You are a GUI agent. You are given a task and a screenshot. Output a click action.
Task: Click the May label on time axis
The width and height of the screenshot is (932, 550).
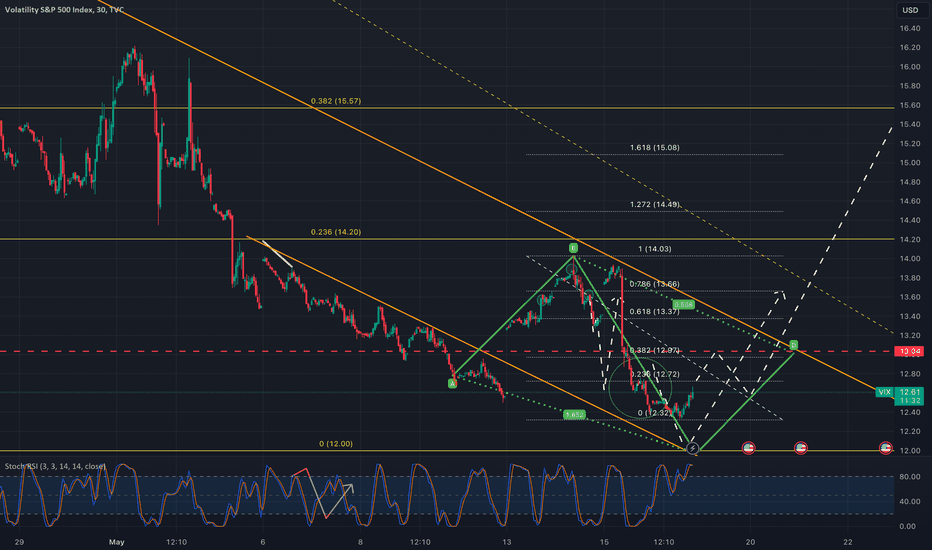[x=116, y=542]
